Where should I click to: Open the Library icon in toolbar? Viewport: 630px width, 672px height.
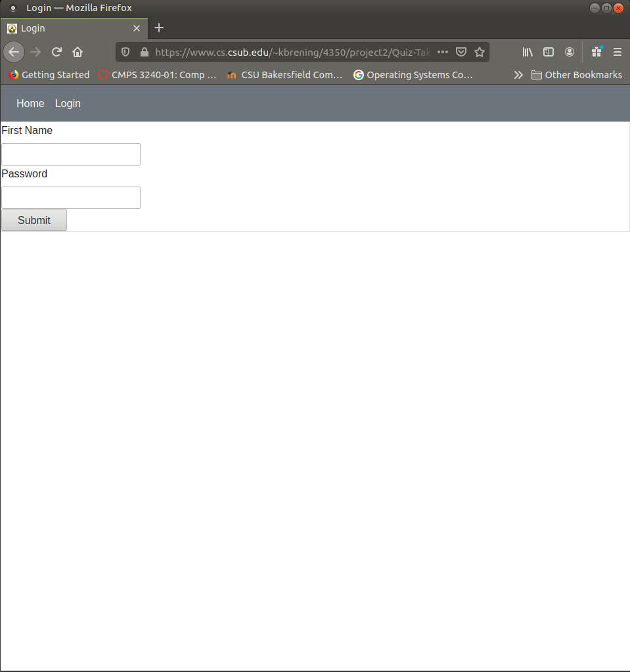pyautogui.click(x=528, y=53)
